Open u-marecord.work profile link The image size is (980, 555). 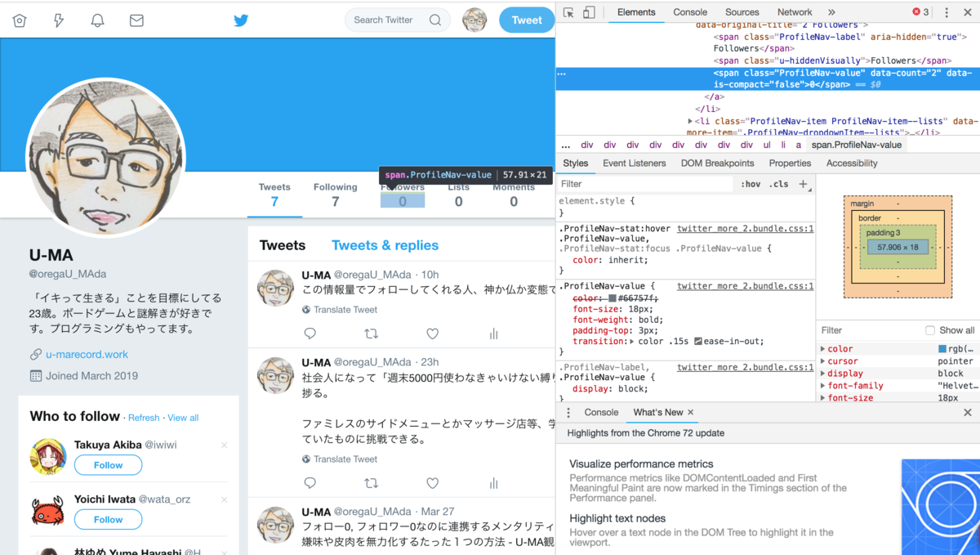click(x=87, y=355)
